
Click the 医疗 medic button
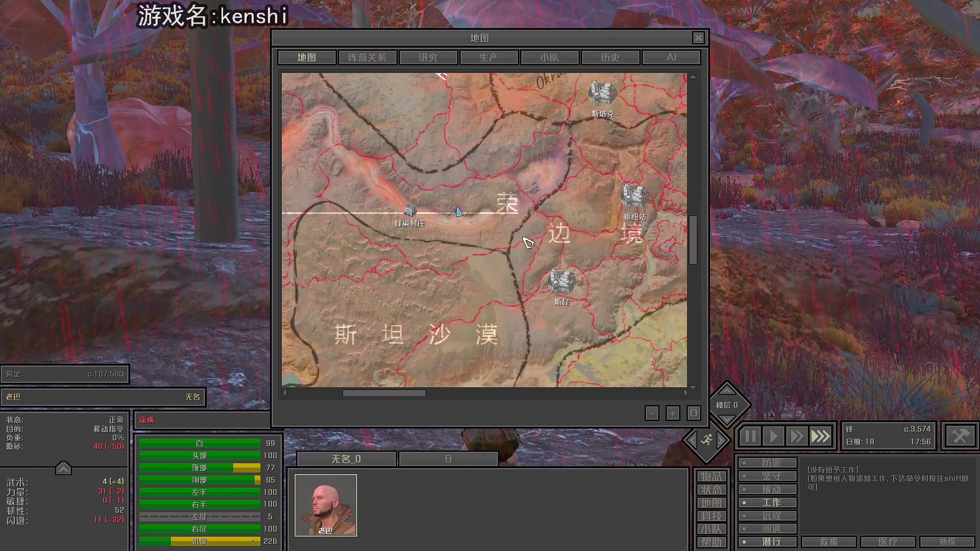click(888, 542)
